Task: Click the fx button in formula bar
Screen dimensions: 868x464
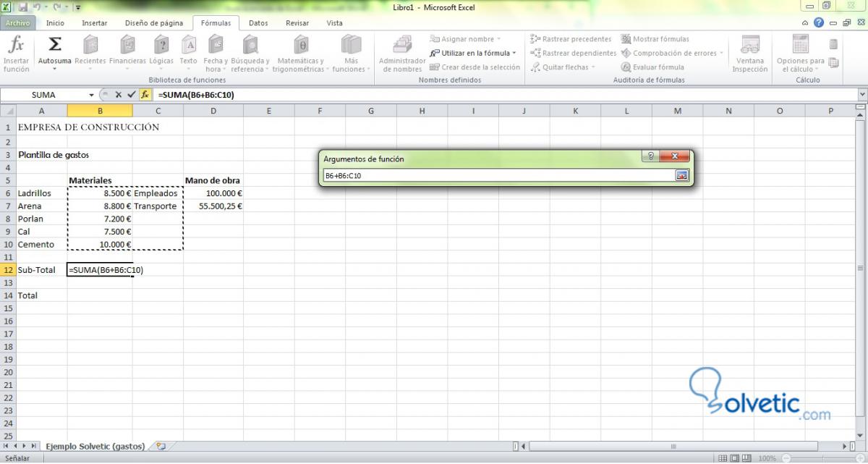Action: coord(145,95)
